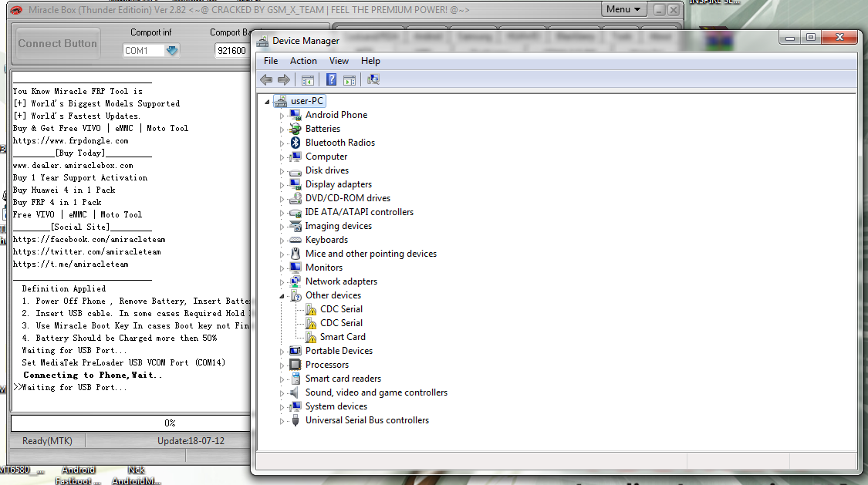Select the Mice and other pointing devices icon
Image resolution: width=868 pixels, height=485 pixels.
(296, 253)
